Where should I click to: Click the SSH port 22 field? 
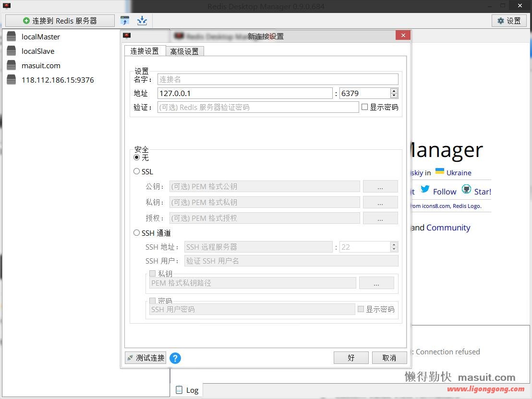(x=365, y=247)
